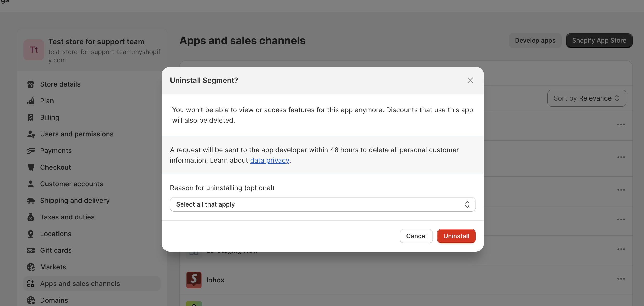Select Users and permissions
This screenshot has width=644, height=306.
coord(92,134)
